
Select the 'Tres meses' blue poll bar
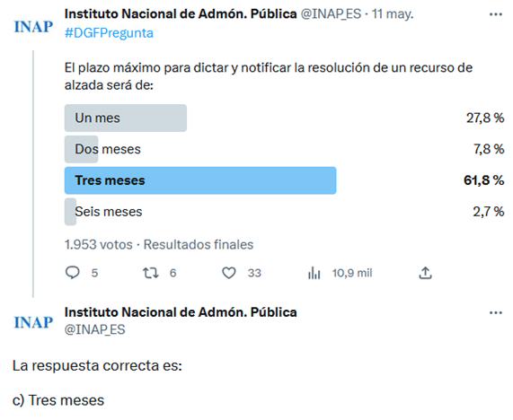(x=200, y=180)
